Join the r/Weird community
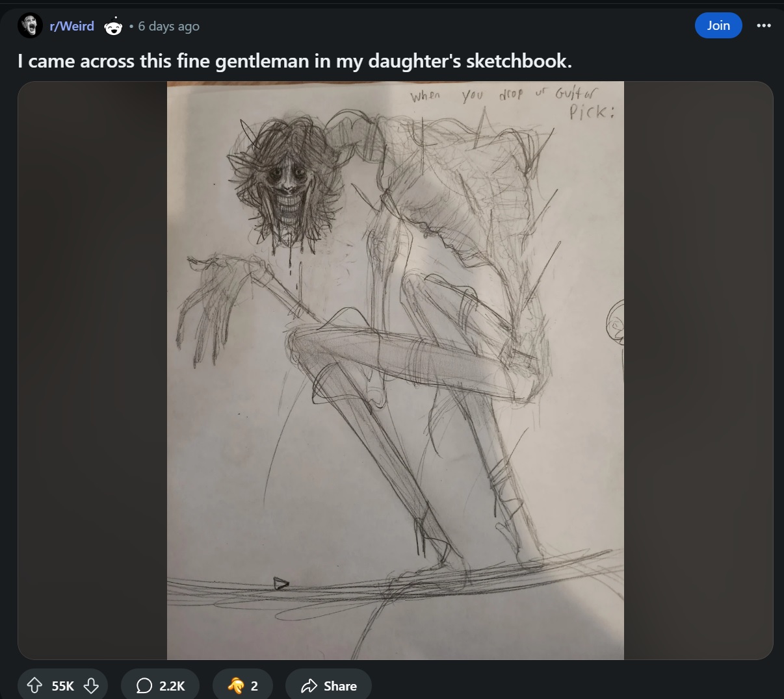784x699 pixels. [x=718, y=25]
